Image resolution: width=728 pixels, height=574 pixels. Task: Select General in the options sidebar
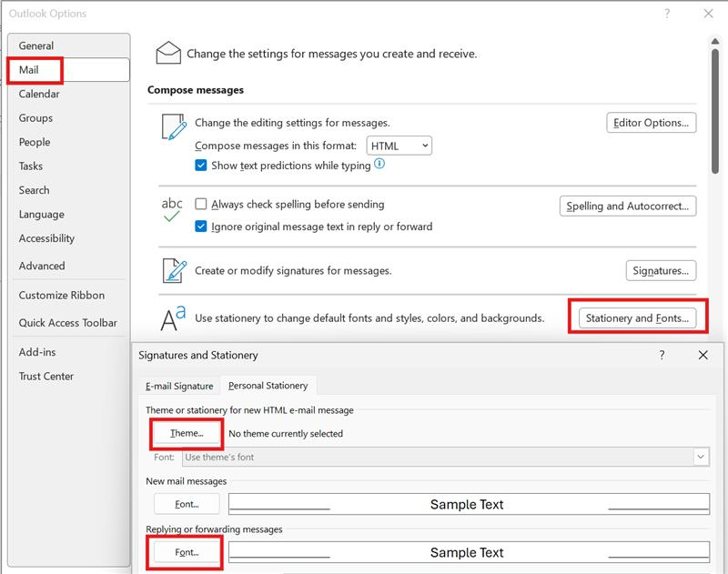(x=69, y=45)
